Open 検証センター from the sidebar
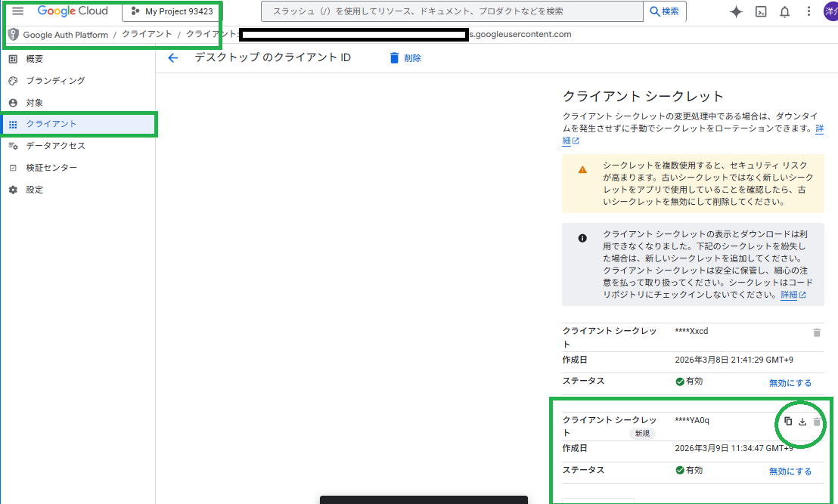 tap(51, 167)
